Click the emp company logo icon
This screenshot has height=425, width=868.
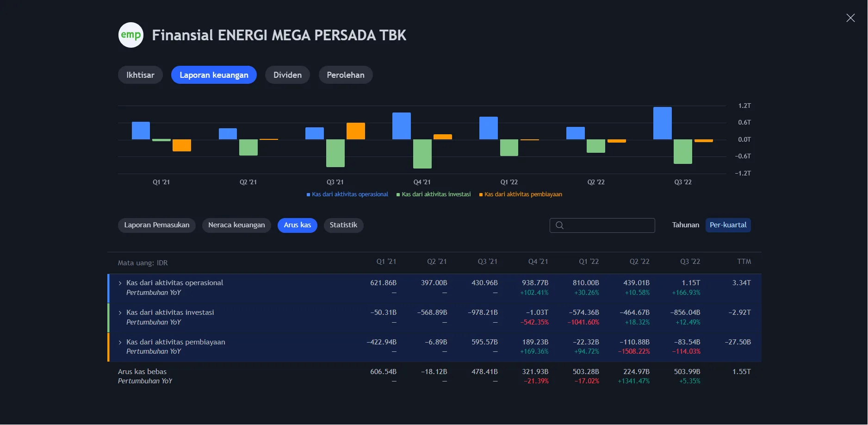tap(130, 35)
